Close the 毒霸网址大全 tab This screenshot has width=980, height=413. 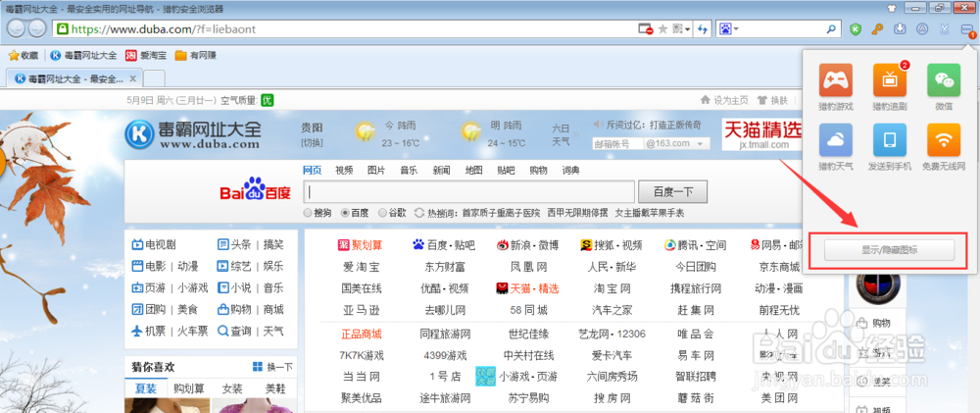coord(132,78)
